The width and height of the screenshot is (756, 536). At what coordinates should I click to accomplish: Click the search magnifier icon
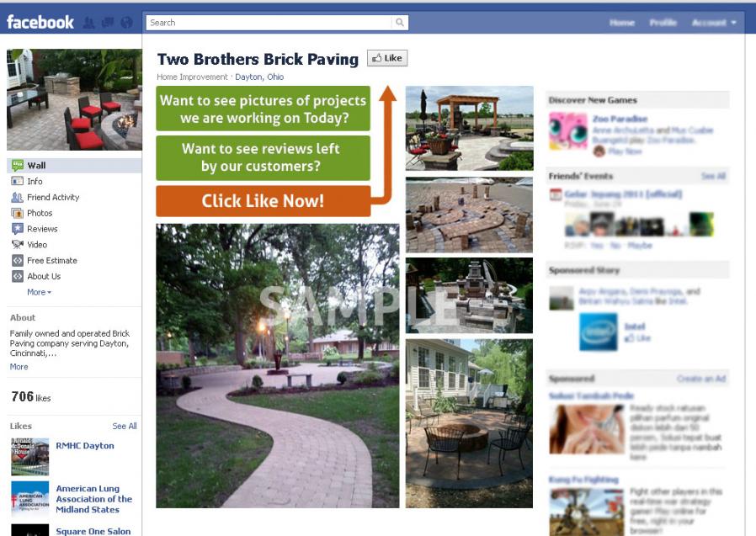(x=400, y=22)
